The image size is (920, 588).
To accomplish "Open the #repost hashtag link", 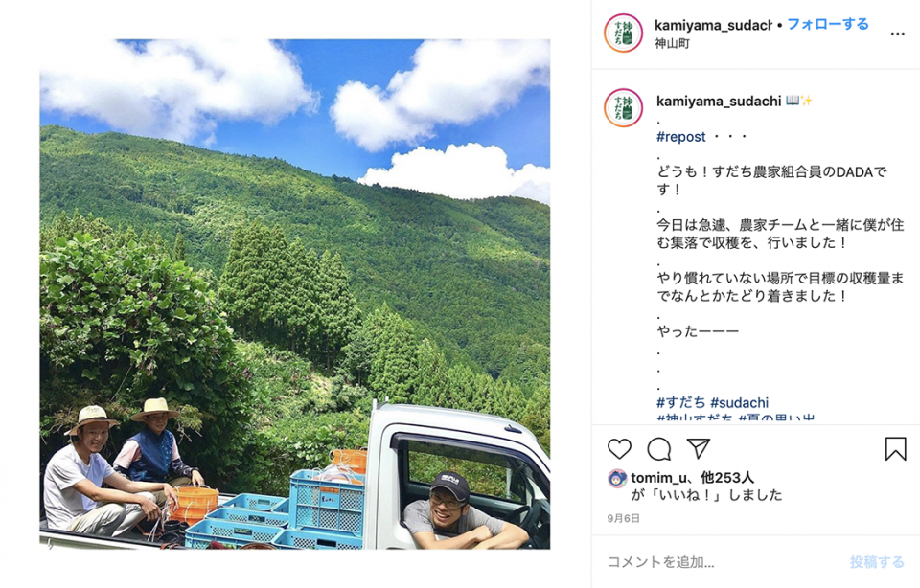I will click(x=680, y=137).
